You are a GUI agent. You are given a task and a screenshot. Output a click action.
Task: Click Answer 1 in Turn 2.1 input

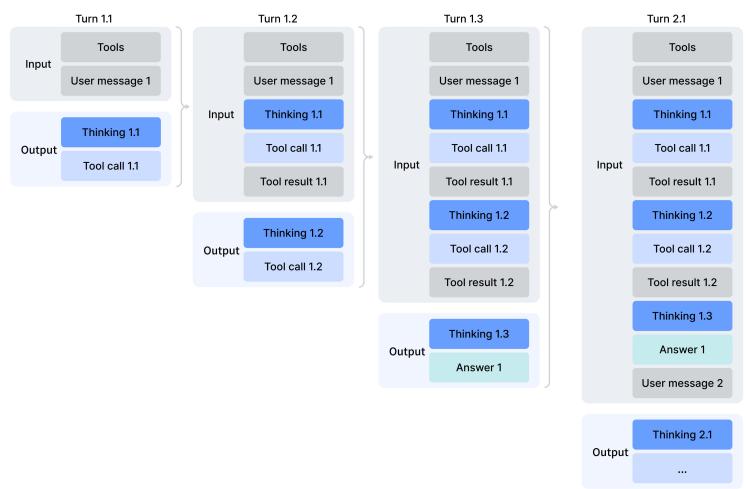[x=682, y=349]
